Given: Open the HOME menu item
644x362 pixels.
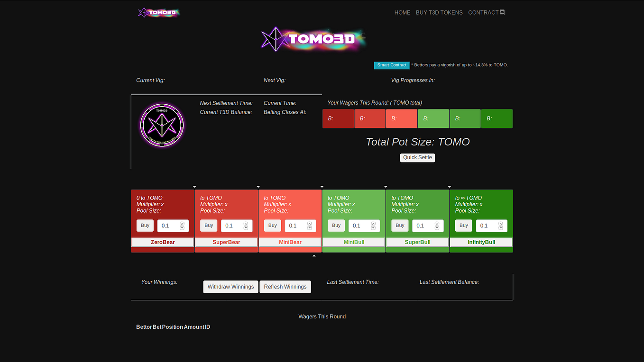Looking at the screenshot, I should point(402,12).
